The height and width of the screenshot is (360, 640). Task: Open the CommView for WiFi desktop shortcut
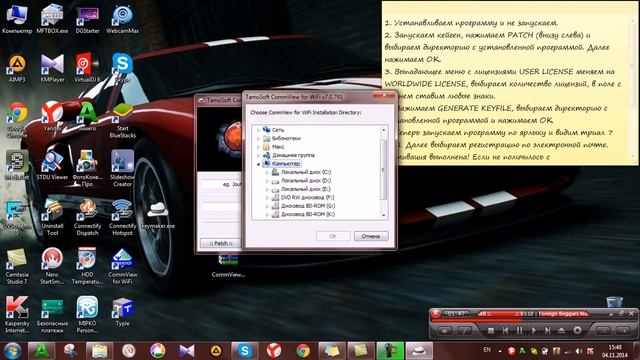point(122,266)
